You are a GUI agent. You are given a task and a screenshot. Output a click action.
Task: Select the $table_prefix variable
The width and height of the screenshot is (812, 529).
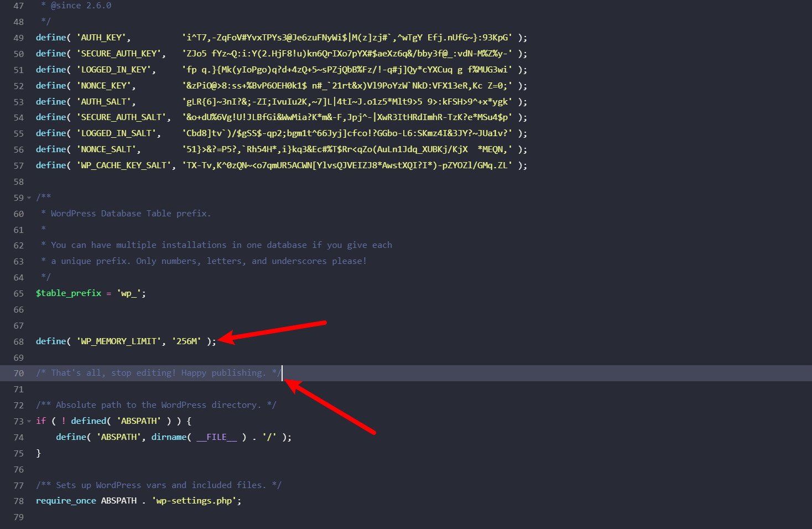[69, 293]
